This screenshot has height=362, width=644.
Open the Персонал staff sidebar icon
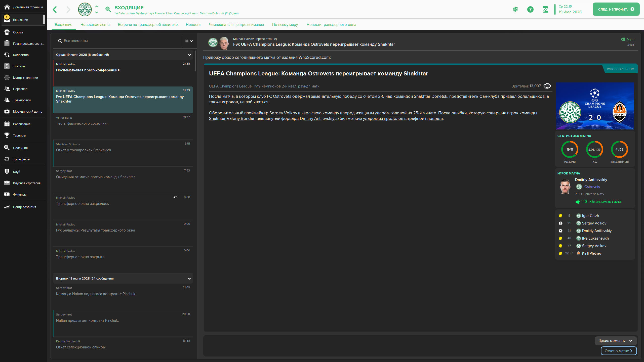point(7,89)
